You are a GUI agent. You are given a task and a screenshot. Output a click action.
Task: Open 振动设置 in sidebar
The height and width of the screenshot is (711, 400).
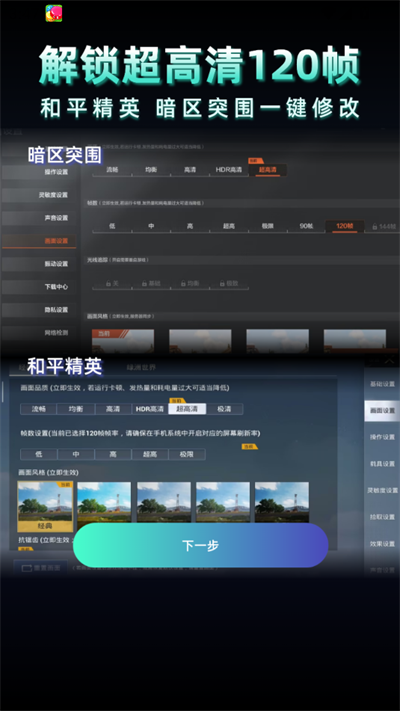(x=39, y=264)
